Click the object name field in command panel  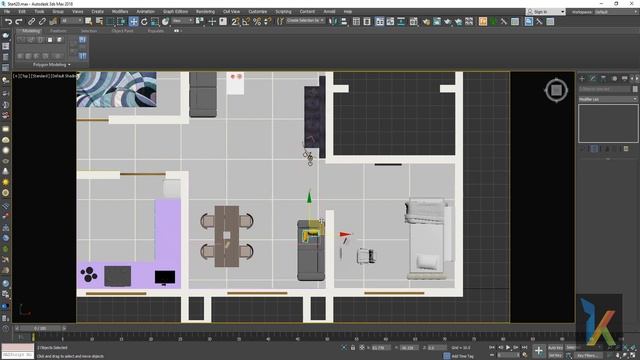(x=605, y=89)
